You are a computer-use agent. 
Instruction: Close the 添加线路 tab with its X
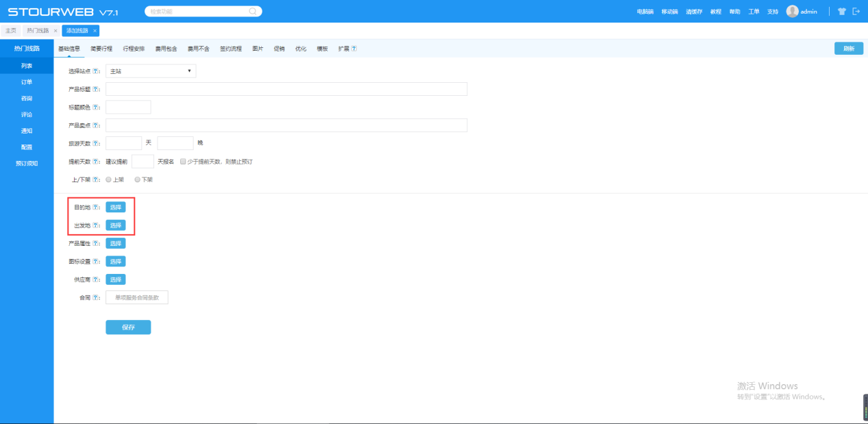95,31
